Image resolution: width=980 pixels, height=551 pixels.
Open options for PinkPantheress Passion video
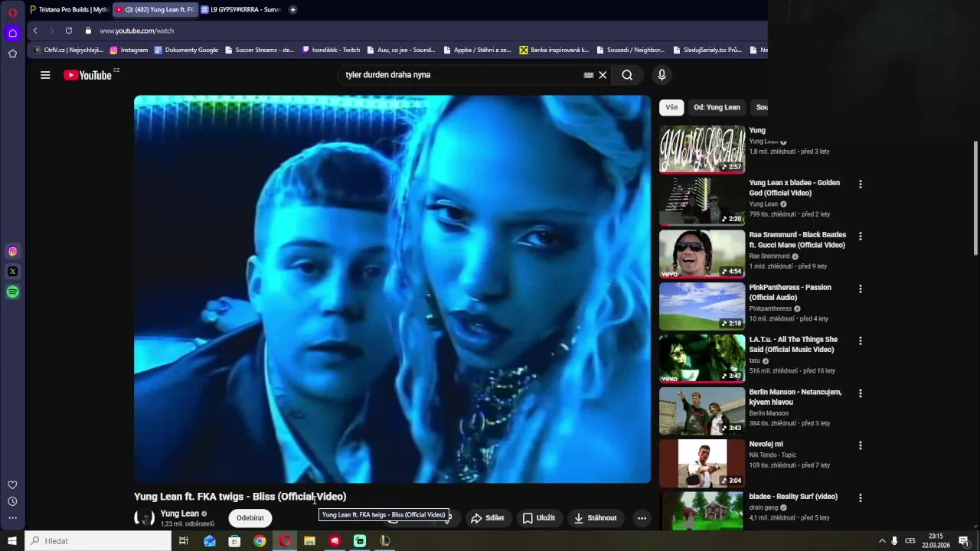[x=861, y=289]
